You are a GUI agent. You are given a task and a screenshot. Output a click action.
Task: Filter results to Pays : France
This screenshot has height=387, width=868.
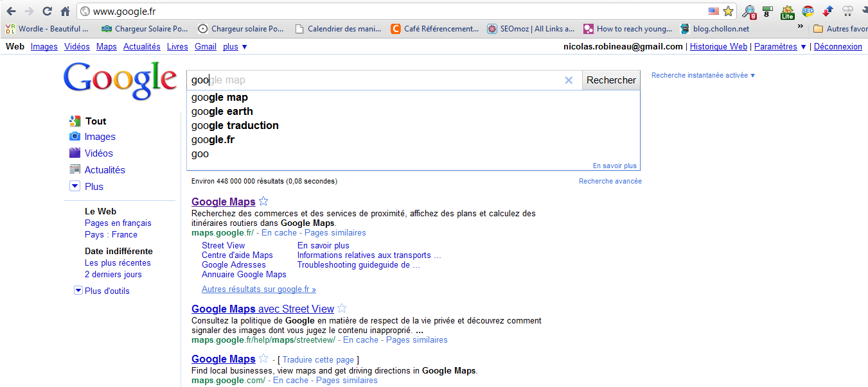[x=111, y=235]
